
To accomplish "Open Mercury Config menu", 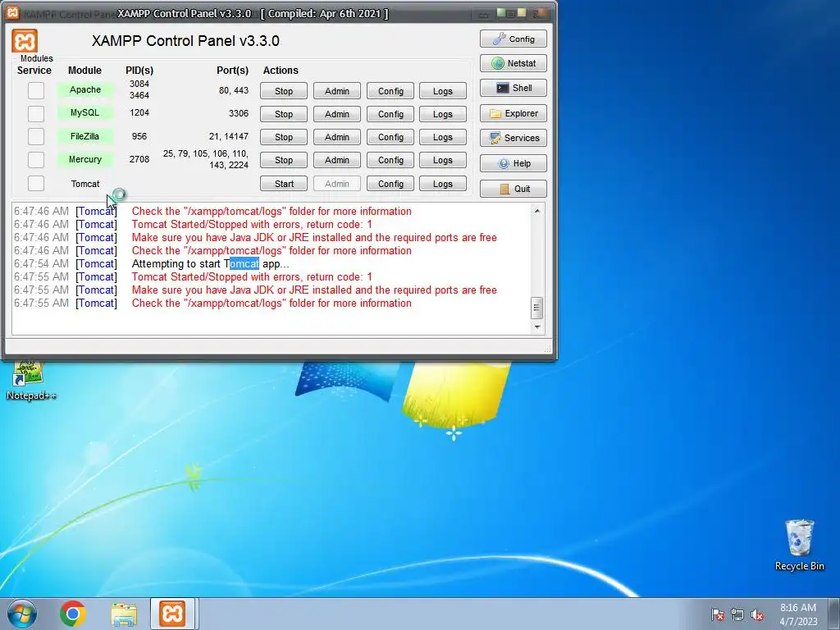I will click(390, 160).
